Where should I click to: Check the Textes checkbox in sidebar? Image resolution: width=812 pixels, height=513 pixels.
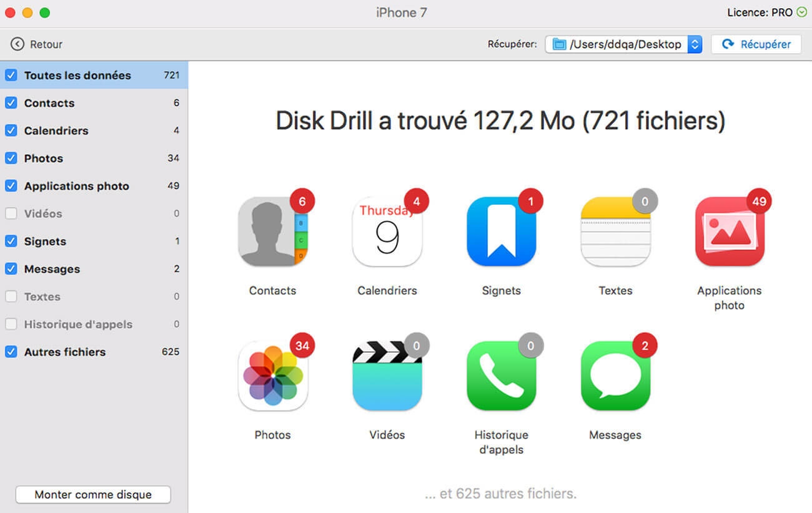coord(11,296)
